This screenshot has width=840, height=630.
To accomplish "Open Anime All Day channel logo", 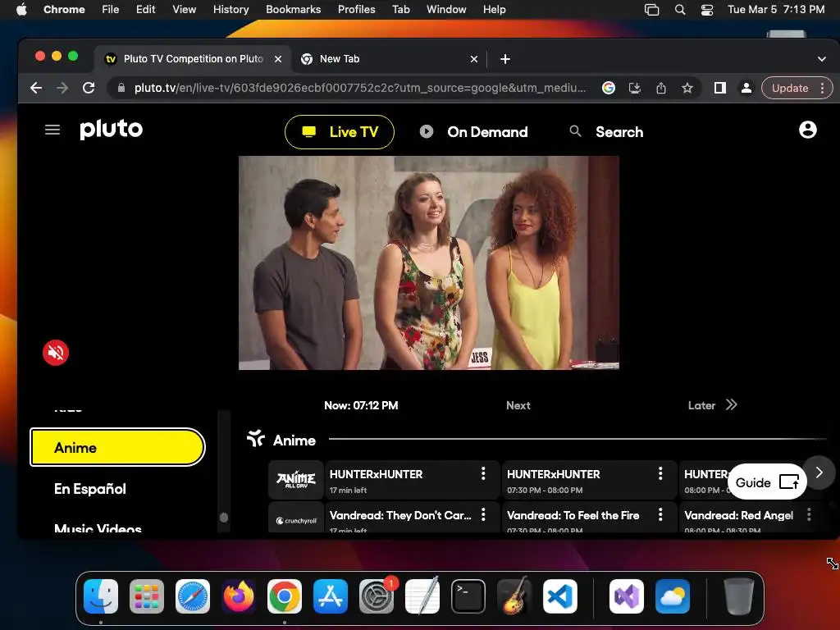I will tap(296, 479).
